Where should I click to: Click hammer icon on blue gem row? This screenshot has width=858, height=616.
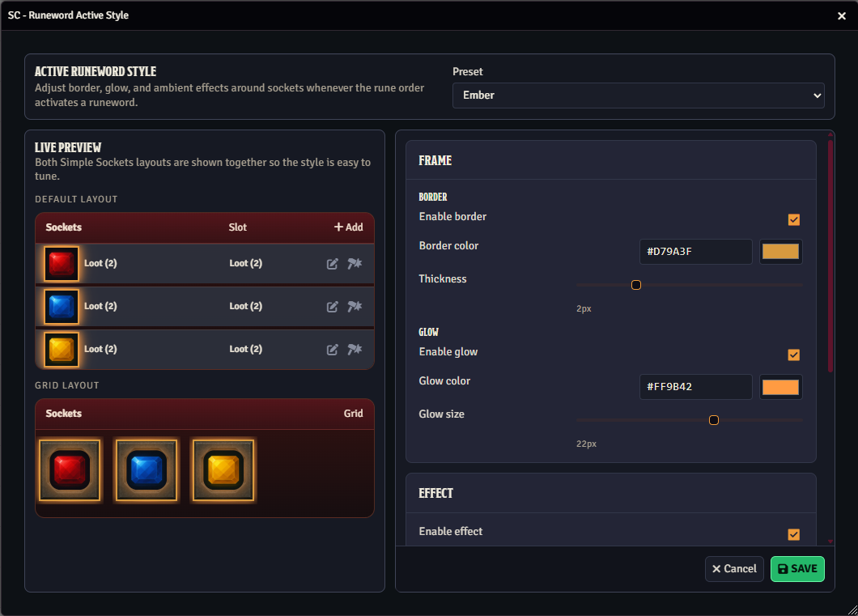(355, 306)
